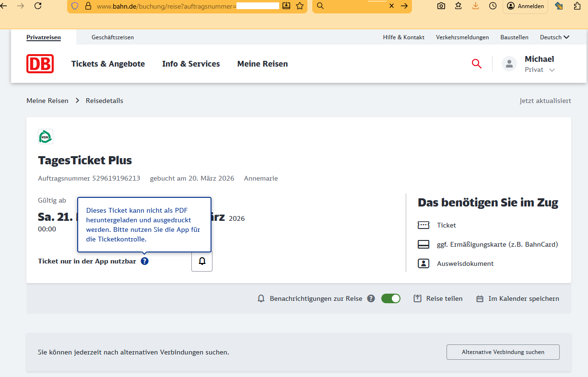
Task: Clear the browser search box with X
Action: [391, 6]
